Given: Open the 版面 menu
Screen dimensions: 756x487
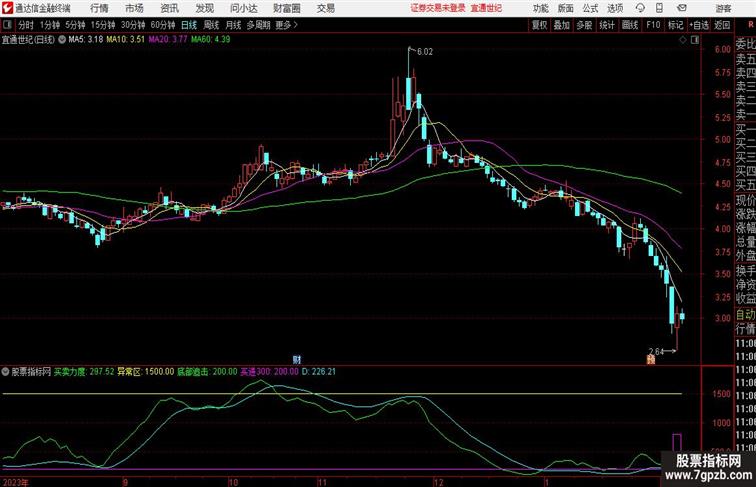Looking at the screenshot, I should (566, 9).
